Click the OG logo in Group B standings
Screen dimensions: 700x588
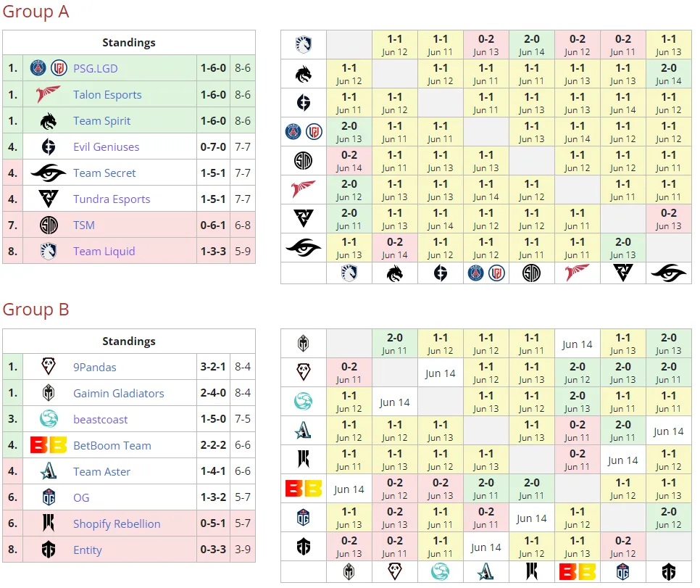click(x=49, y=497)
